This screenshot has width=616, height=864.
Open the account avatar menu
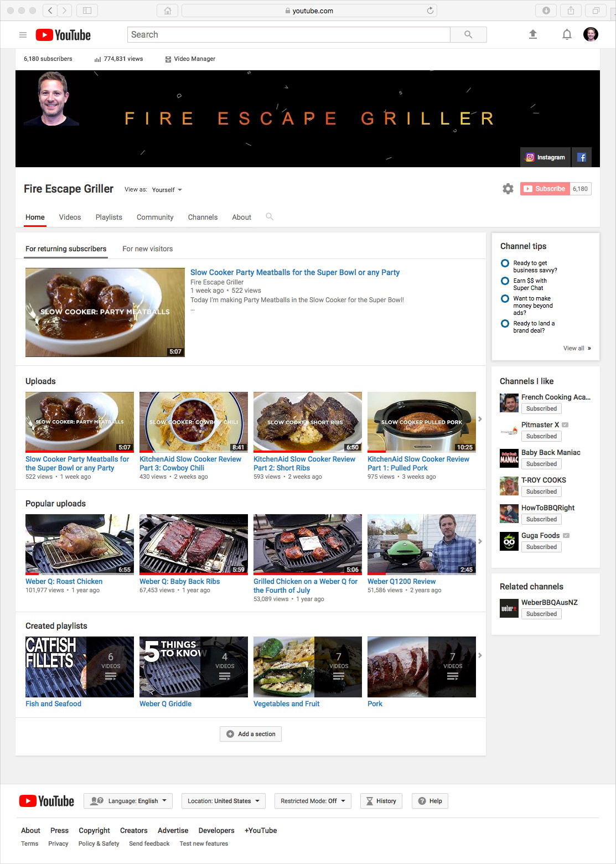591,34
